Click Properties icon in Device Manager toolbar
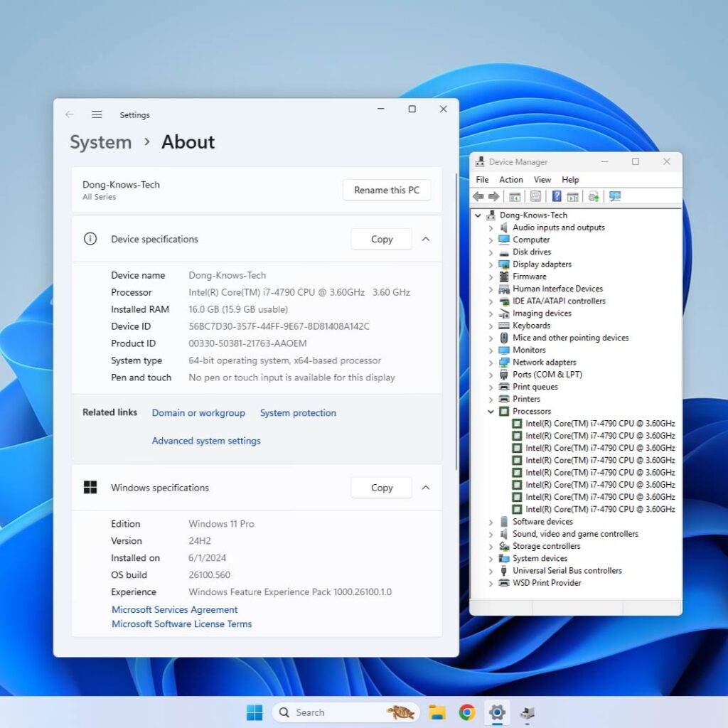The image size is (728, 728). click(535, 196)
